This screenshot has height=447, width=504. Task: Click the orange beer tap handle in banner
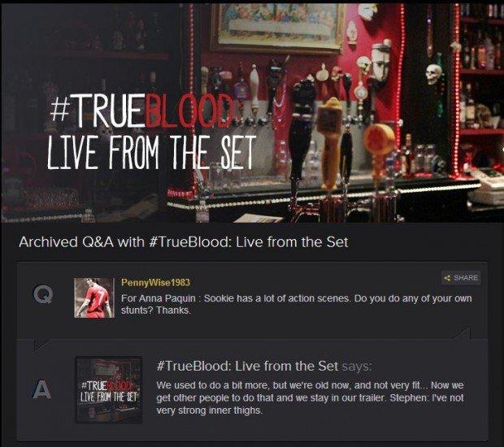pos(378,140)
